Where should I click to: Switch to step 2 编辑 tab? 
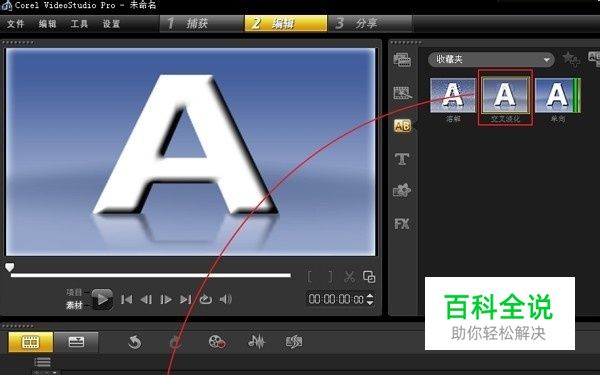click(x=286, y=24)
